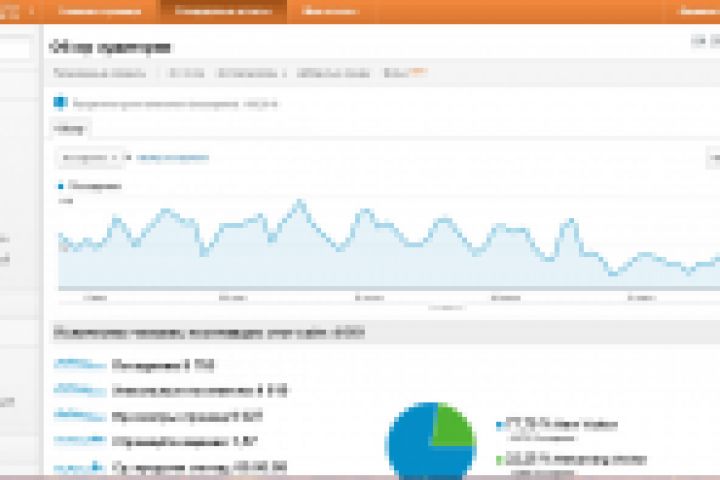
Task: Click the first sparkline icon in the metrics list
Action: point(80,364)
